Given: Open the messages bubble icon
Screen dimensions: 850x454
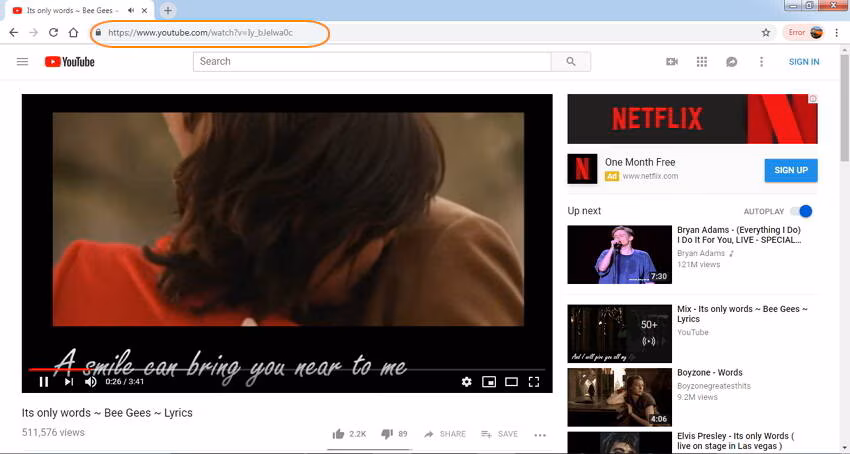Looking at the screenshot, I should pos(731,62).
